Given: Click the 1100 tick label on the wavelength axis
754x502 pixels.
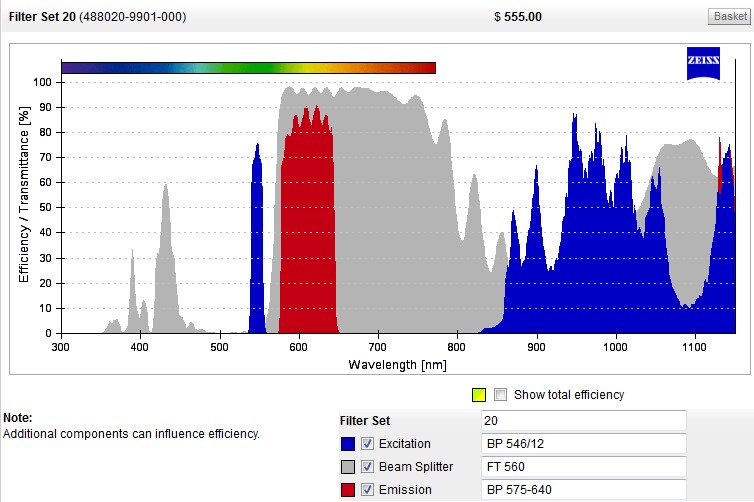Looking at the screenshot, I should point(694,347).
